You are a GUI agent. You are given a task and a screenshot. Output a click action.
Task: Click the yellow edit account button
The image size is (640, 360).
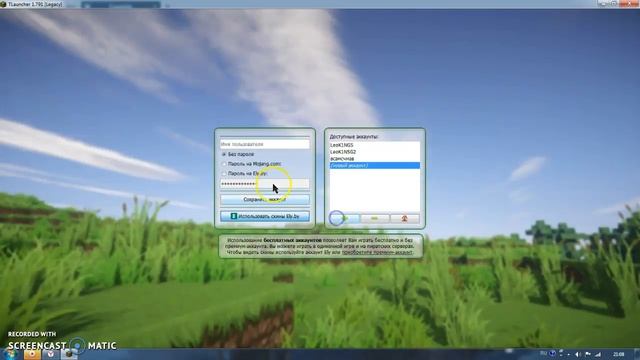coord(375,219)
